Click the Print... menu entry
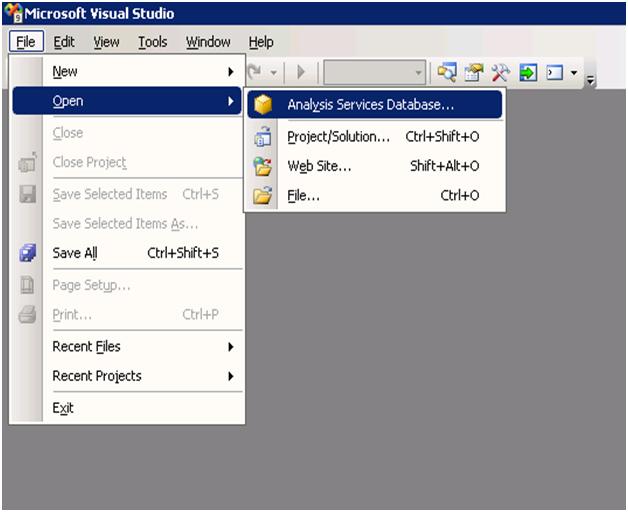 point(127,315)
